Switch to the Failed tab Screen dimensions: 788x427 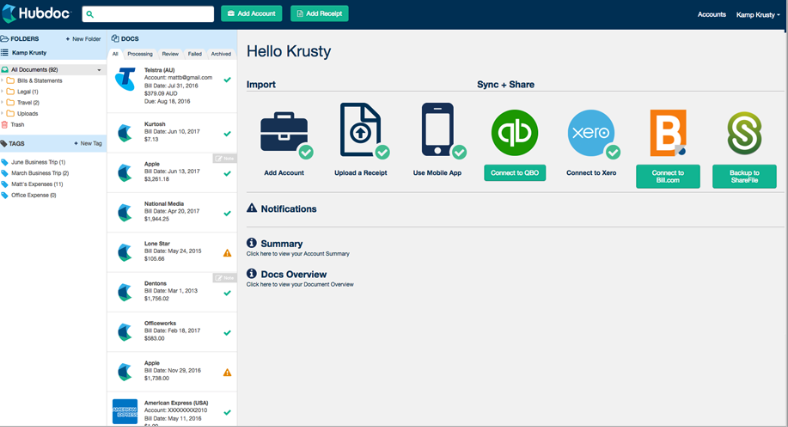(194, 54)
